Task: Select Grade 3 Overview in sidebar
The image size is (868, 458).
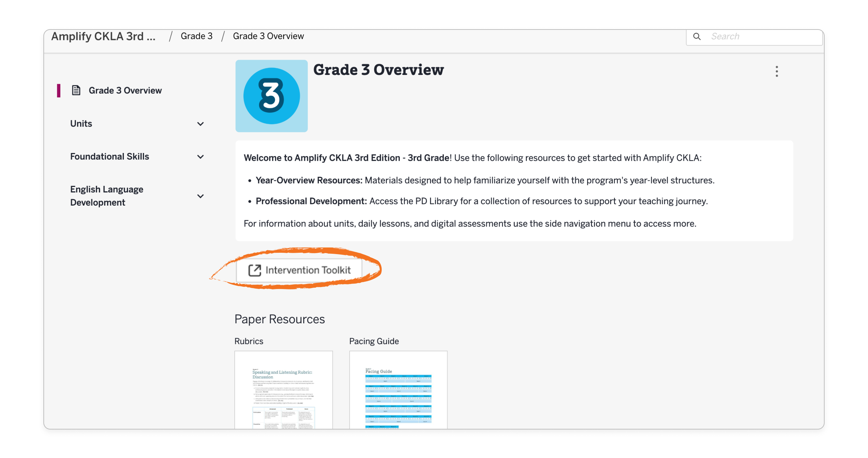Action: 125,90
